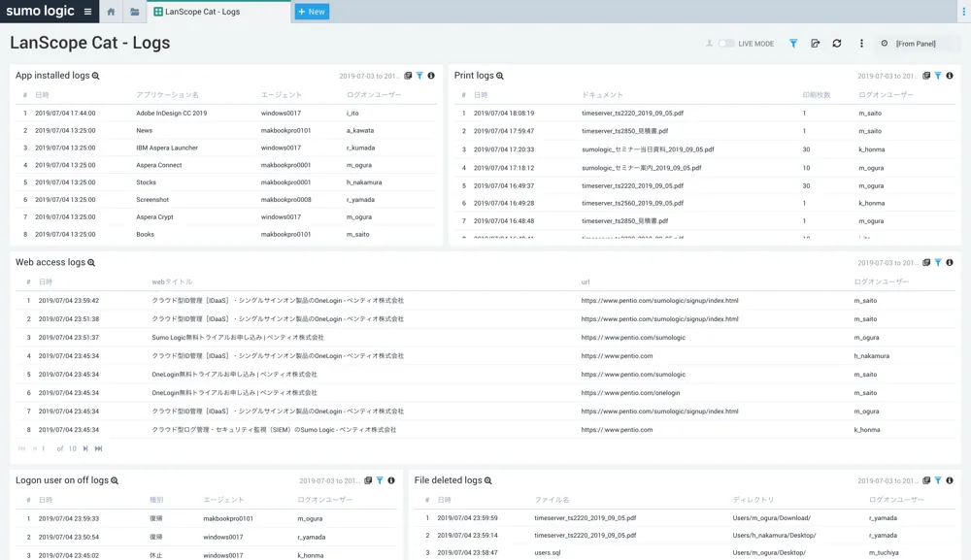Open App installed logs in search

[x=95, y=76]
